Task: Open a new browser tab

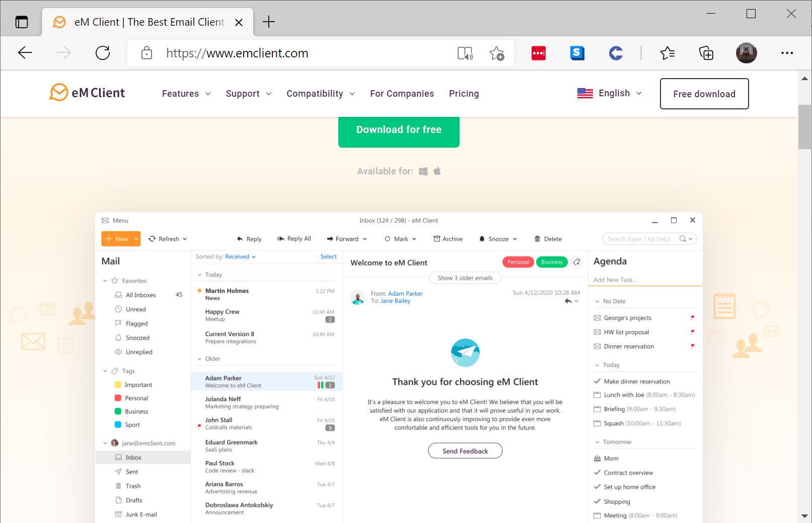Action: coord(269,22)
